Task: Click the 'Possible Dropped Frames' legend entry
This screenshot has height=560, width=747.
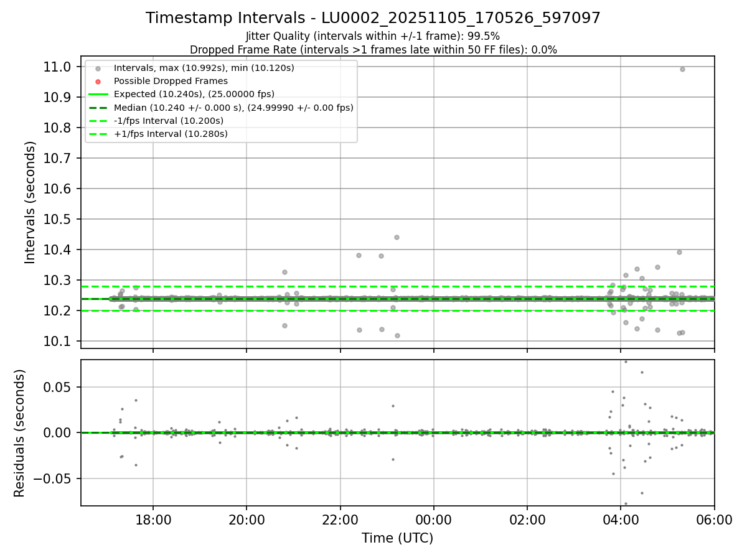Action: point(171,81)
